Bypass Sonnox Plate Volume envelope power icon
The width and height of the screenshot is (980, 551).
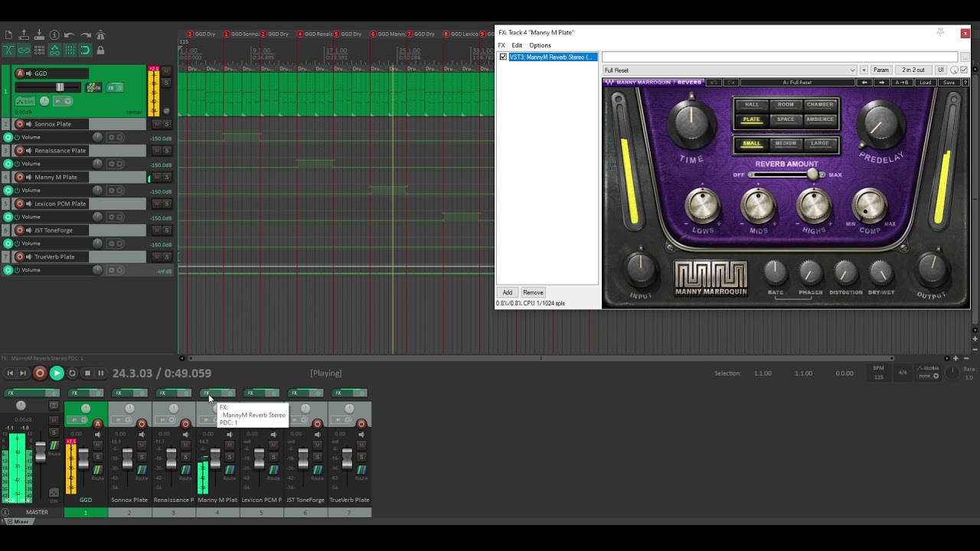pyautogui.click(x=17, y=137)
